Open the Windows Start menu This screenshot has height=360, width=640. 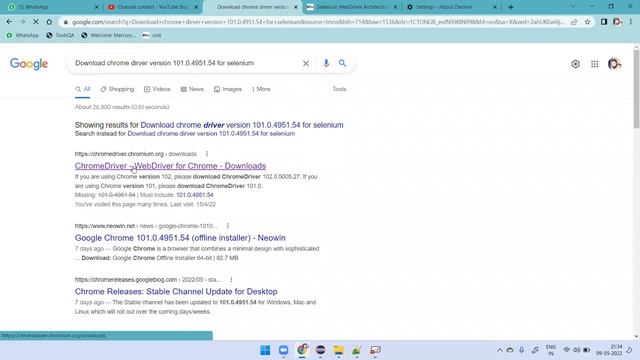[265, 350]
